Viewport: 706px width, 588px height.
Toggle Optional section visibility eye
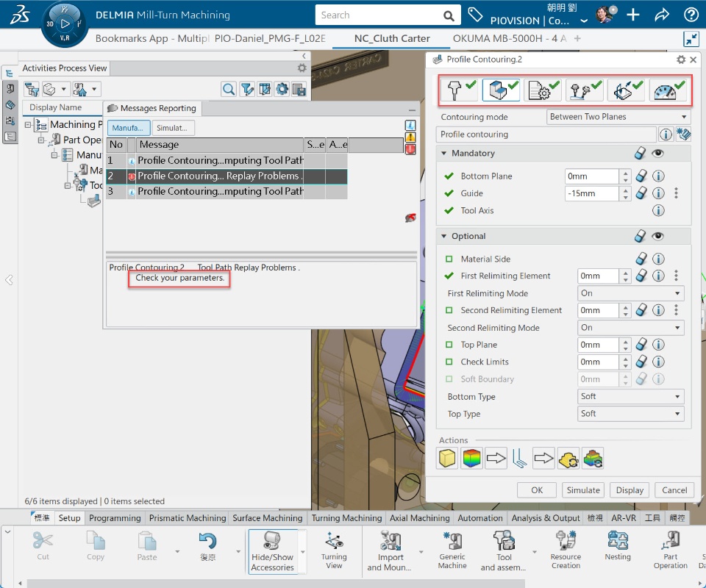click(x=657, y=236)
